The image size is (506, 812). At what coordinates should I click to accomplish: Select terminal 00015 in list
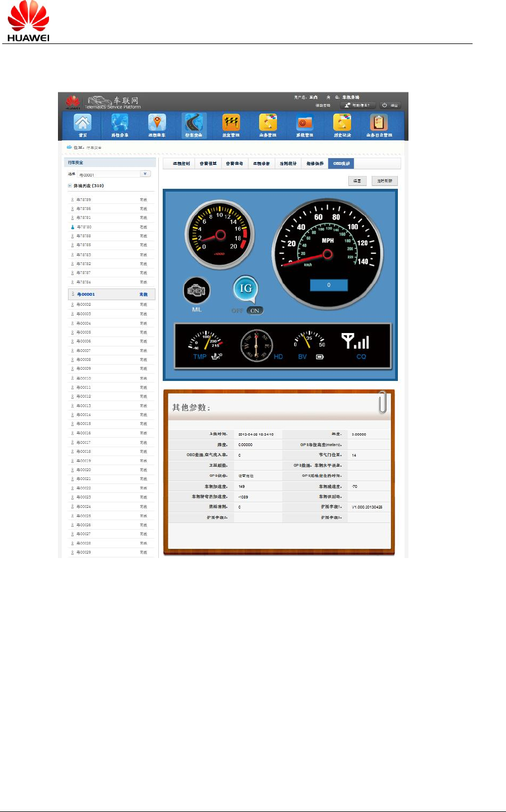[x=111, y=424]
